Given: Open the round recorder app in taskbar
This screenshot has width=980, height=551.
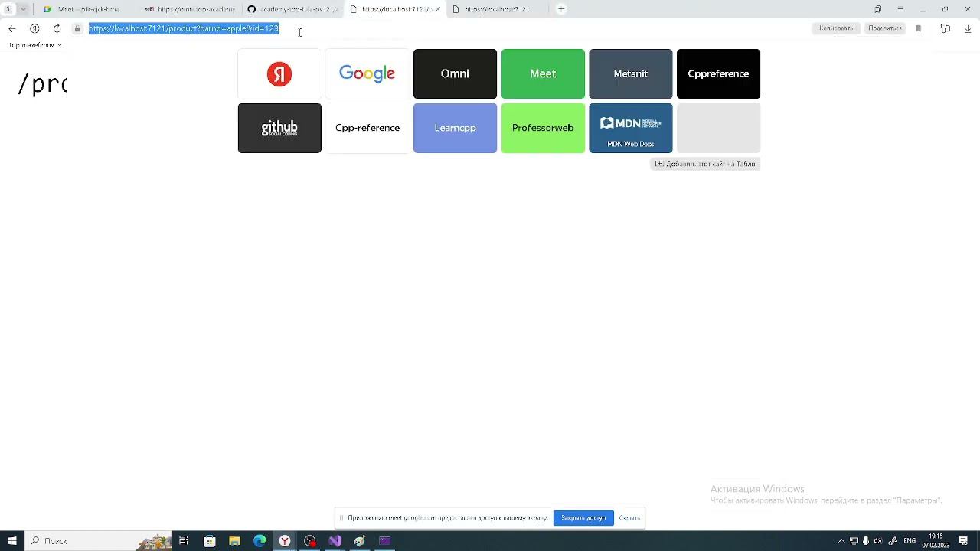Looking at the screenshot, I should (x=310, y=541).
